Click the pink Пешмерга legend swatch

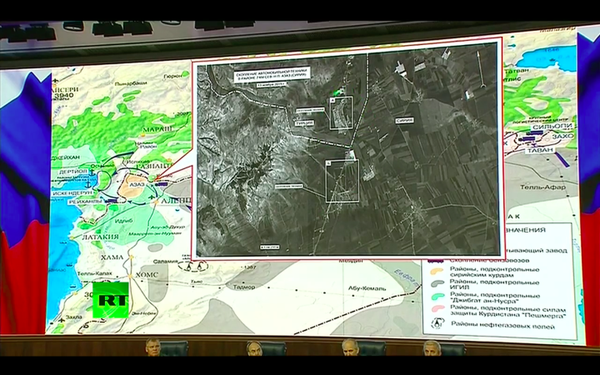(437, 309)
